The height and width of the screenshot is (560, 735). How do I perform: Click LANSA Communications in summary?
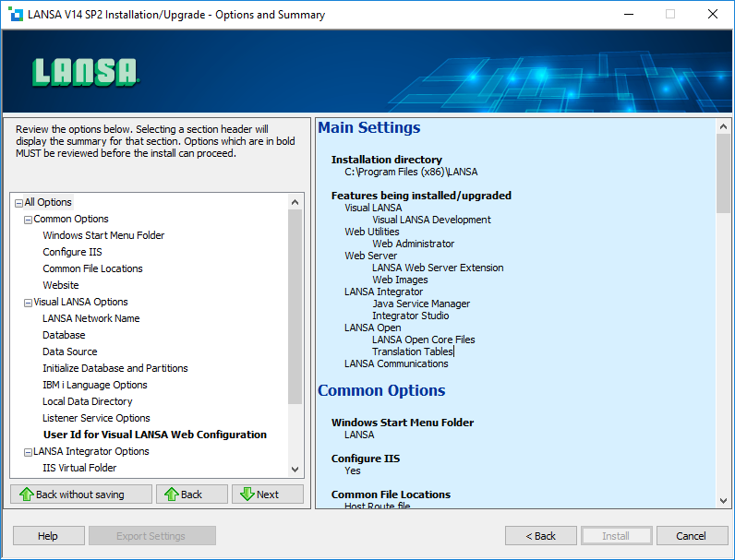(x=396, y=363)
